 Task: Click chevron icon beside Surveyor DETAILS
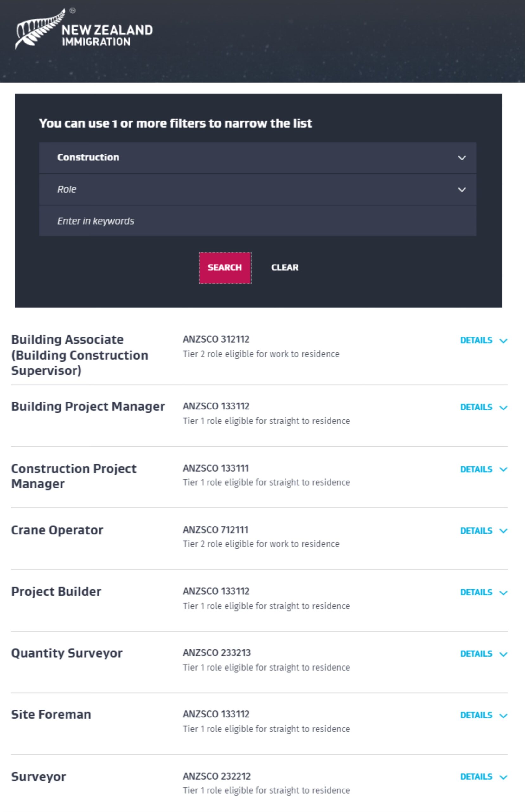click(503, 777)
